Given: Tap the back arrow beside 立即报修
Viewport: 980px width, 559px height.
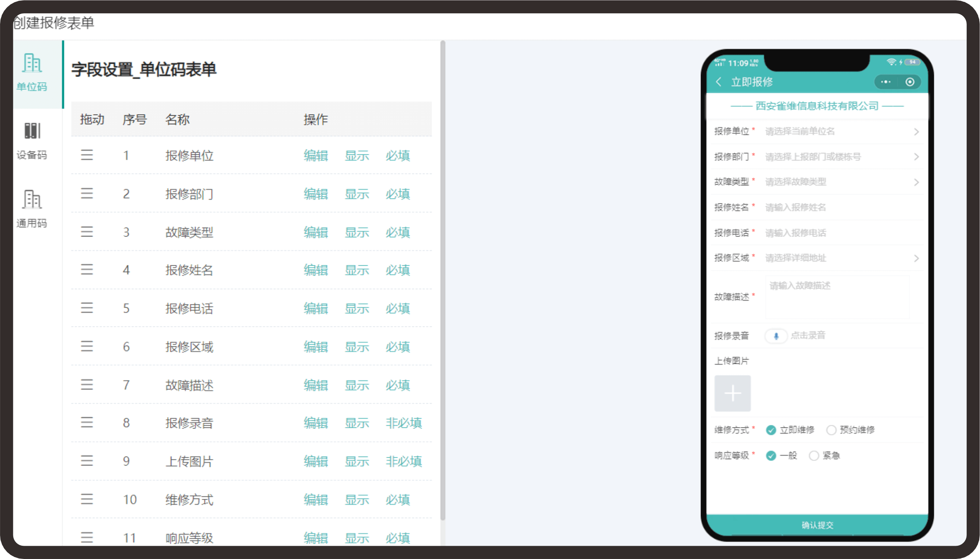Looking at the screenshot, I should click(x=718, y=82).
